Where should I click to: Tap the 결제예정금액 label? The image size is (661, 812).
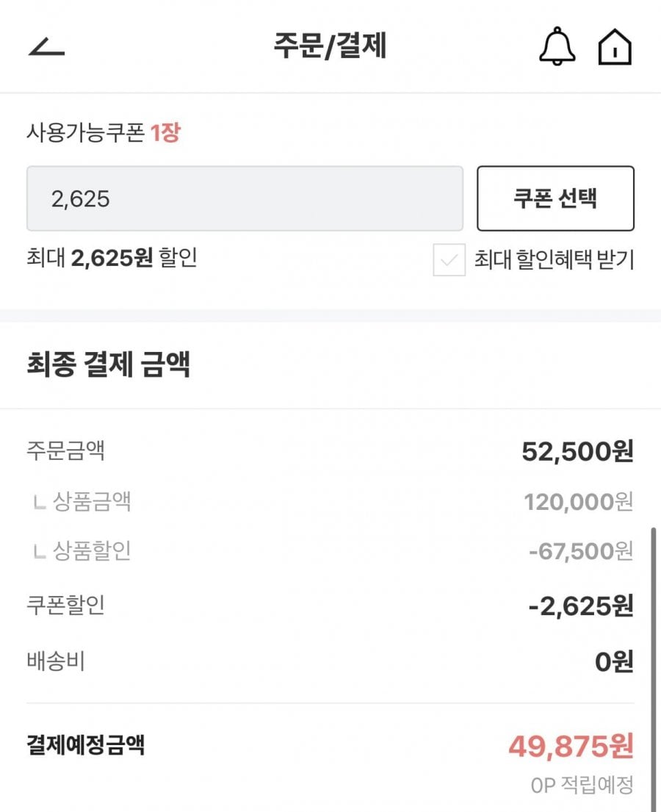pyautogui.click(x=85, y=745)
